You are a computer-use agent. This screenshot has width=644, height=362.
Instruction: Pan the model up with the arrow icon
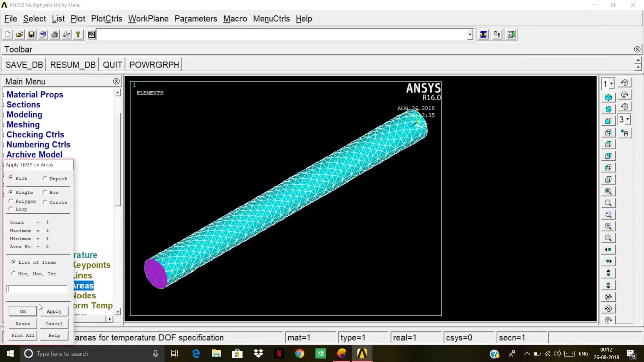(x=608, y=273)
